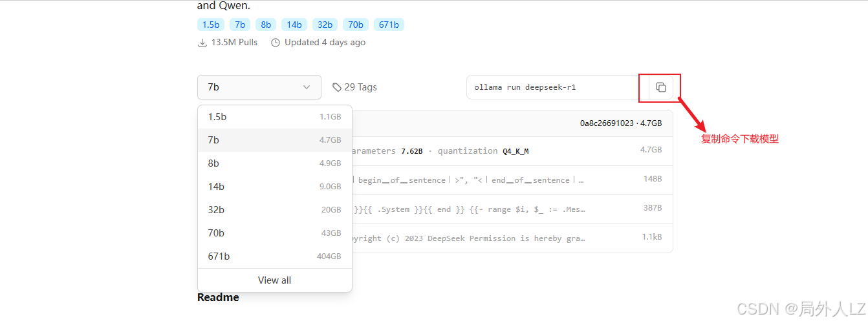
Task: Open View all in dropdown
Action: (x=275, y=280)
